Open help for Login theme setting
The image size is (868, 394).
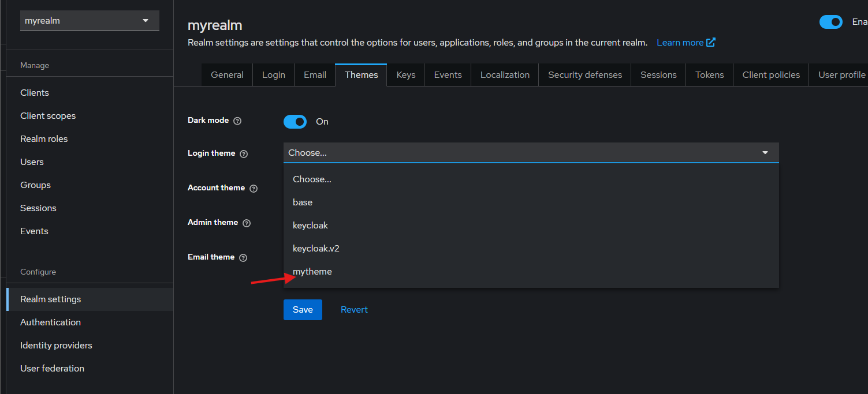[x=244, y=154]
